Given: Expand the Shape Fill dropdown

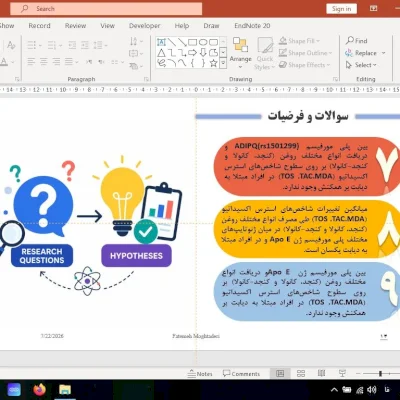Looking at the screenshot, I should tap(318, 41).
